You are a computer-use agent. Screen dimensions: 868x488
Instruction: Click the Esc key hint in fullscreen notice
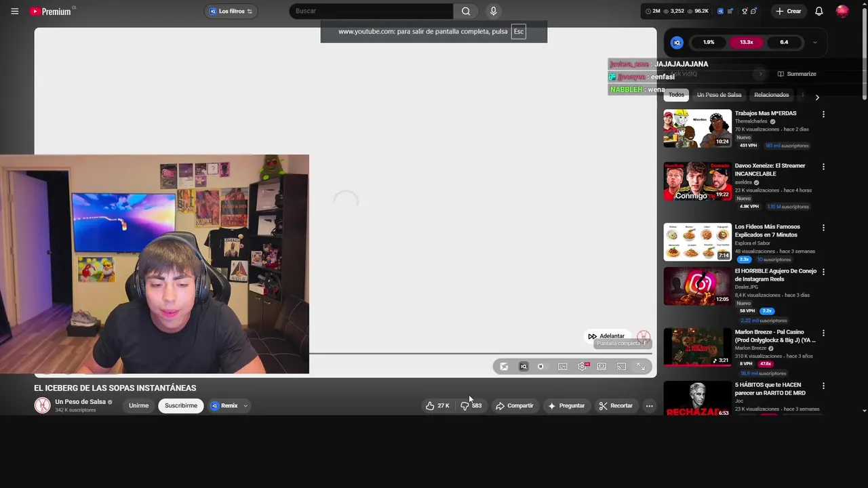(518, 32)
